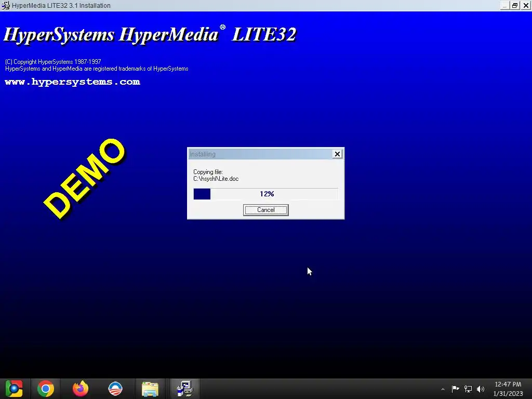The image size is (532, 399).
Task: Open File Explorer folder icon
Action: pos(150,389)
